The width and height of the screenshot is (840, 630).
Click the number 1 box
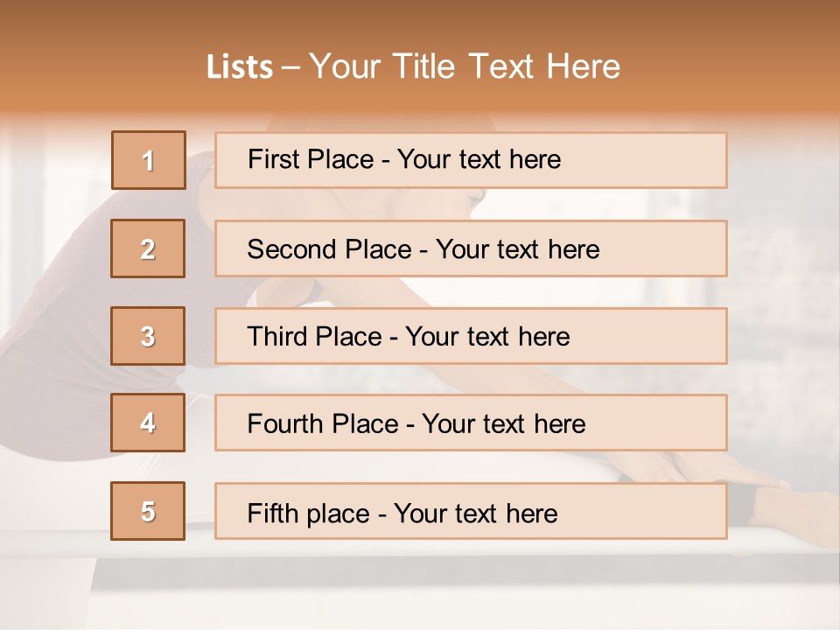149,160
